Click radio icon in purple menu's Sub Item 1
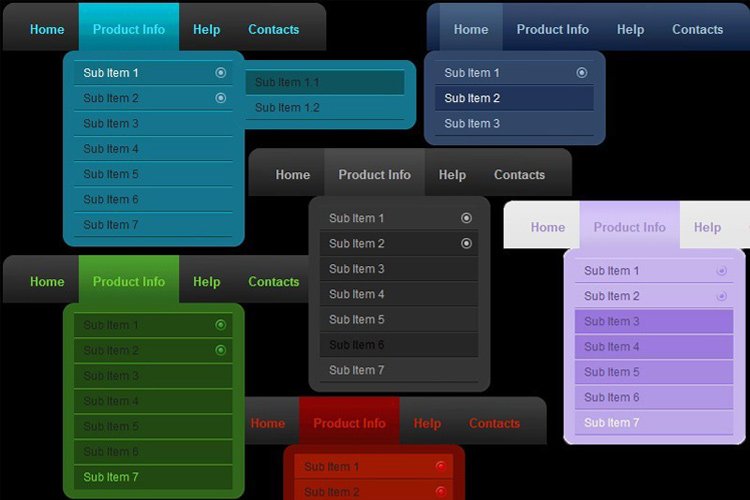The width and height of the screenshot is (750, 500). point(721,271)
